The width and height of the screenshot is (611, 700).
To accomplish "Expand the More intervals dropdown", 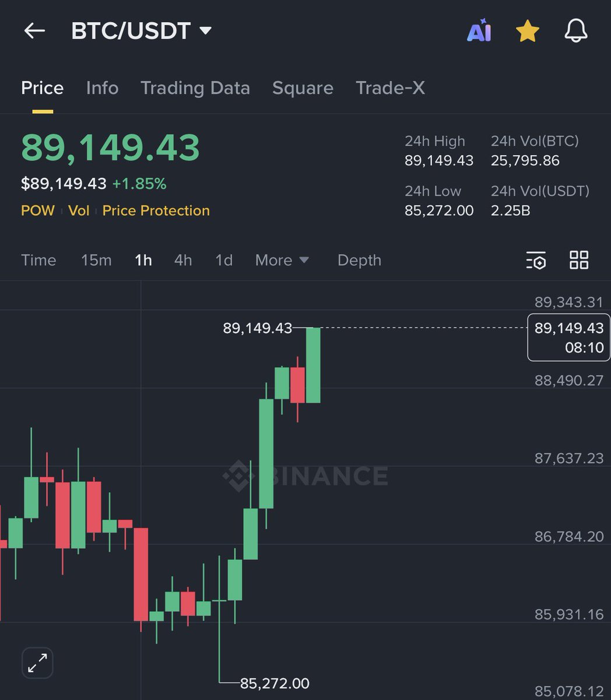I will click(x=282, y=260).
